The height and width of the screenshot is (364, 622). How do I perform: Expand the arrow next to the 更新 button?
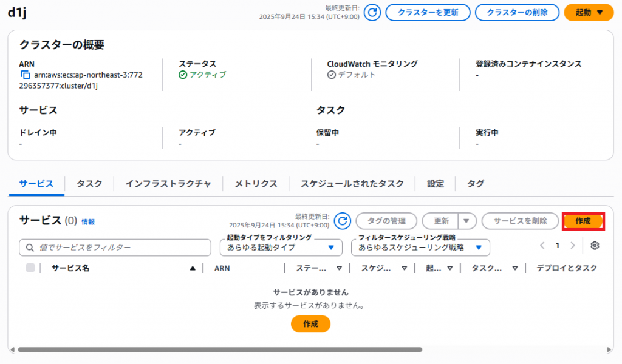[466, 221]
